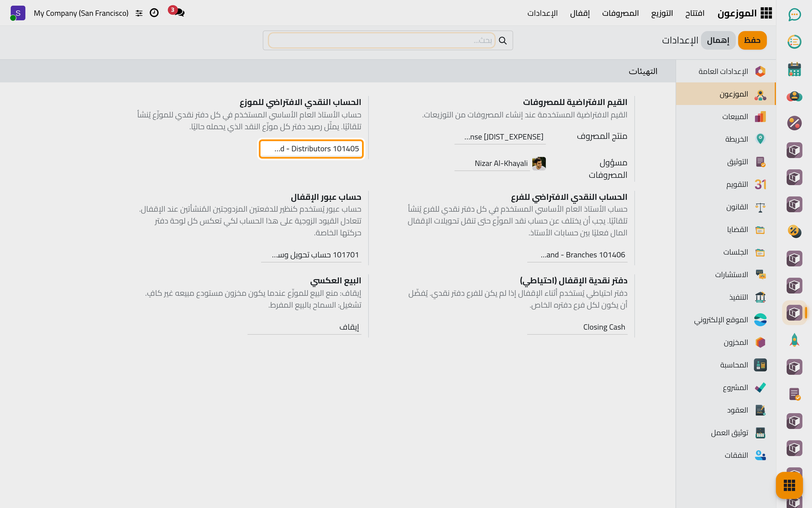Image resolution: width=812 pixels, height=508 pixels.
Task: Open المشروع settings section
Action: click(x=726, y=387)
